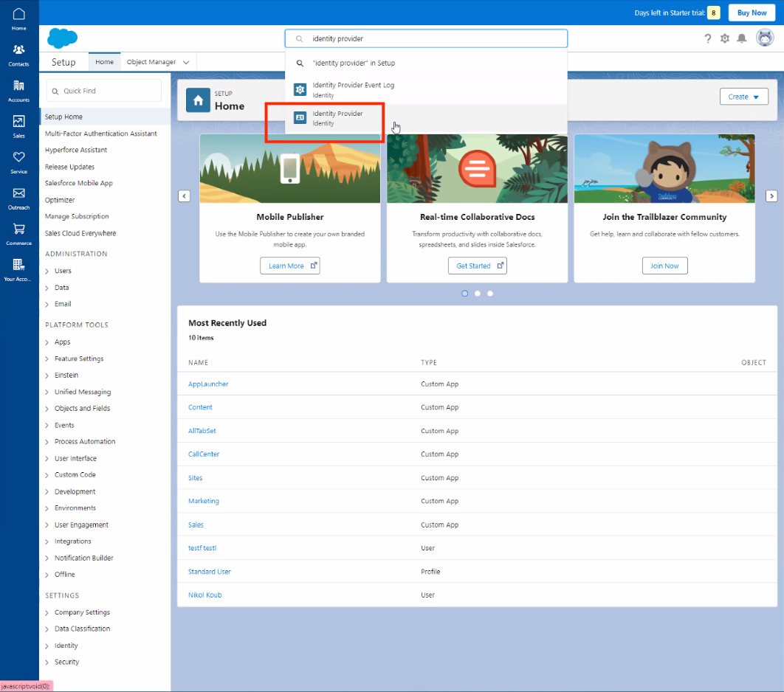Screen dimensions: 784x692
Task: Click the Identity Provider result icon
Action: pyautogui.click(x=300, y=117)
